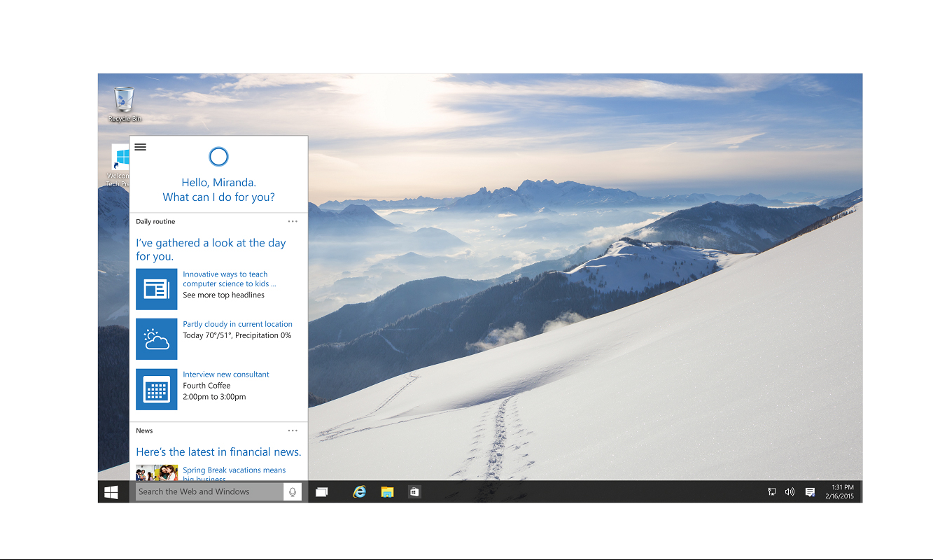The width and height of the screenshot is (933, 560).
Task: Expand the News section more options
Action: [293, 431]
